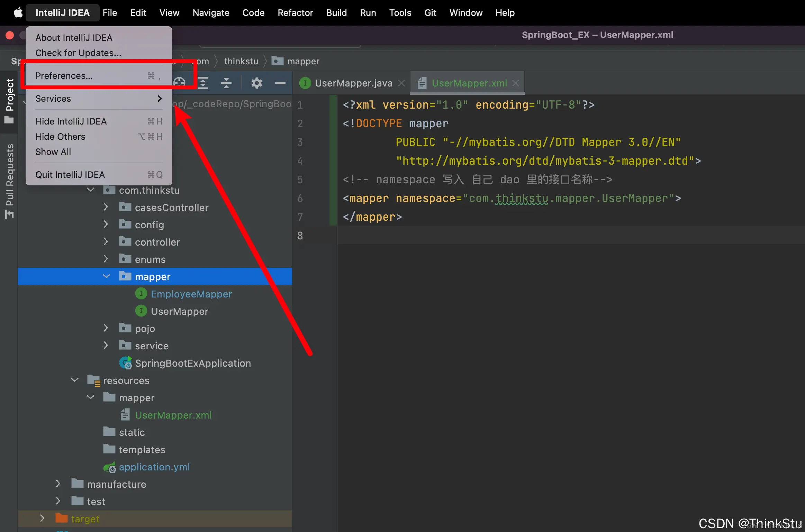This screenshot has height=532, width=805.
Task: Expand the Services submenu arrow
Action: pyautogui.click(x=160, y=99)
